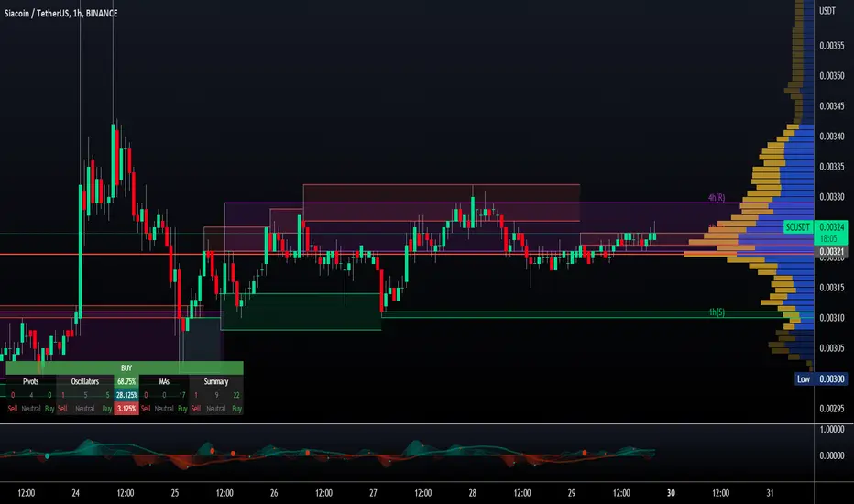The image size is (854, 504).
Task: Click date 26 on the time axis
Action: pyautogui.click(x=274, y=493)
